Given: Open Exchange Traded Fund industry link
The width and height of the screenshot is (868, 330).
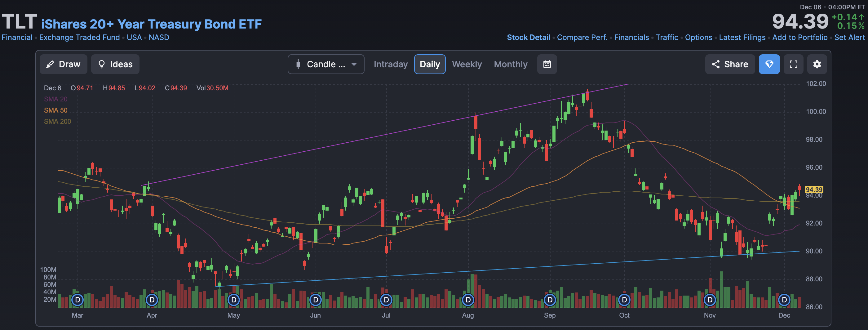Looking at the screenshot, I should [x=80, y=38].
